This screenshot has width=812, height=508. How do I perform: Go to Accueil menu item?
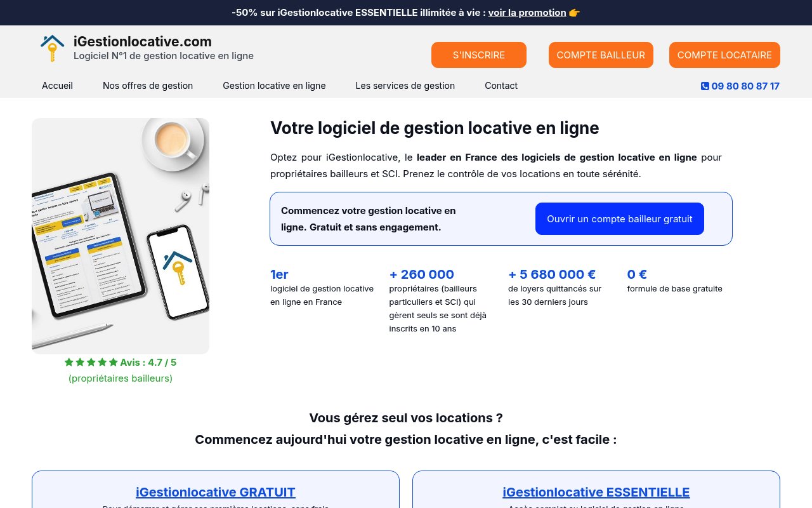pyautogui.click(x=57, y=86)
